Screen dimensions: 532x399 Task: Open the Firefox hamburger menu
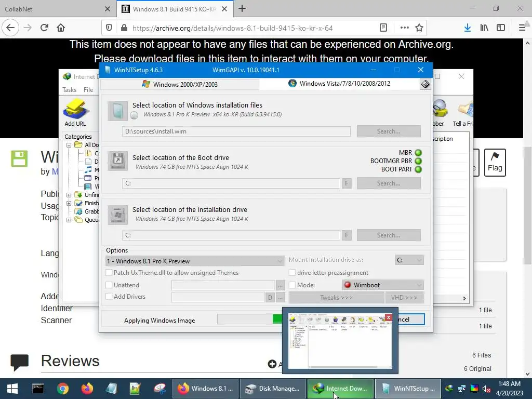coord(522,28)
